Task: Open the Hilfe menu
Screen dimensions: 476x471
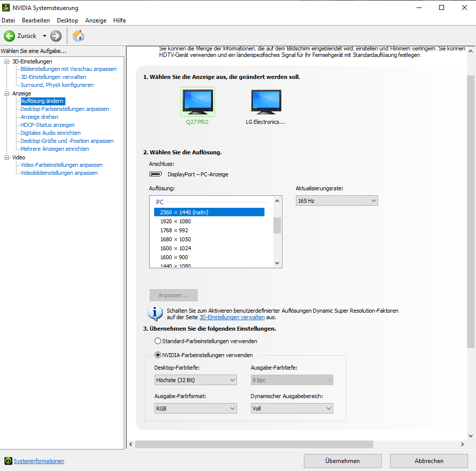Action: 120,20
